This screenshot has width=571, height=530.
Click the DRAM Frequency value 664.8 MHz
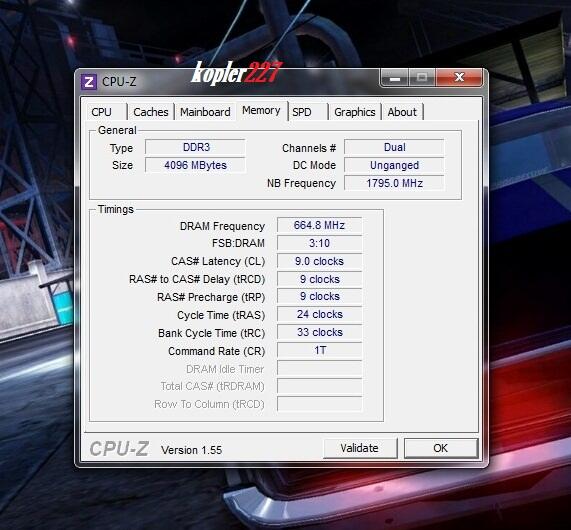319,225
